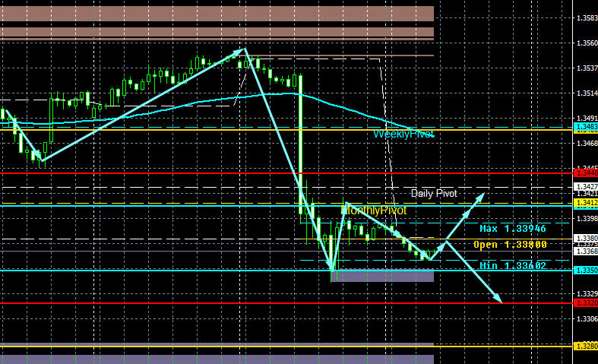
Task: Click the red 1.3320 price tag
Action: coord(586,303)
